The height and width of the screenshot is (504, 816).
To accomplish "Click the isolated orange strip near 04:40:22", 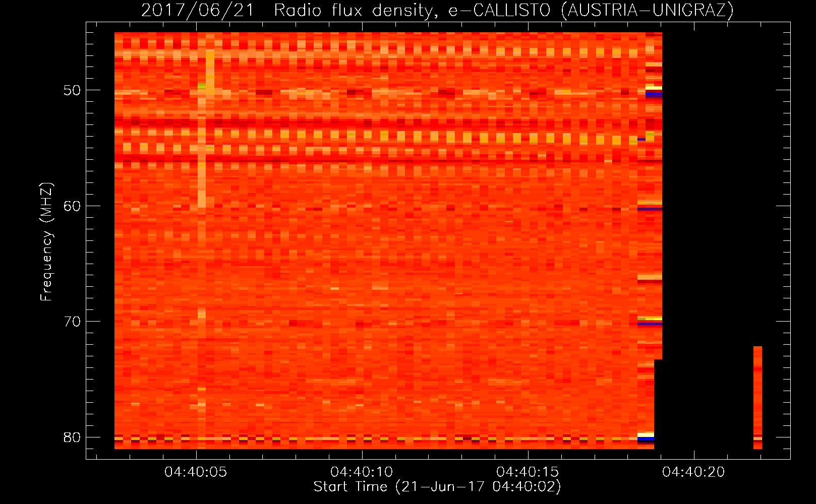I will (757, 398).
